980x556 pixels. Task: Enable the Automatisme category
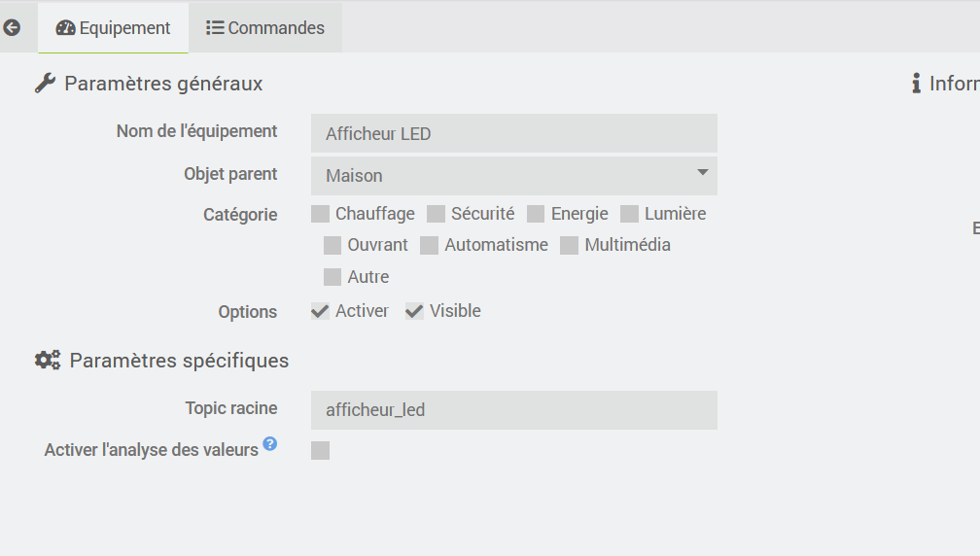pos(430,245)
